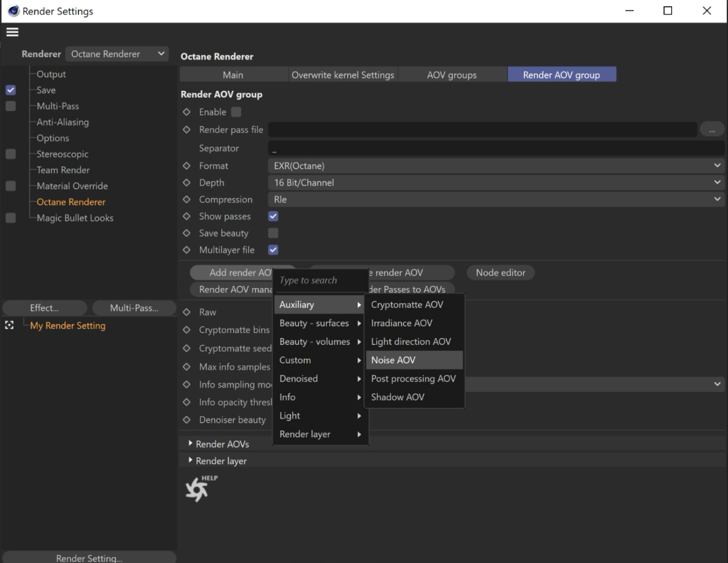Switch to the Main tab
Screen dimensions: 728x563
pyautogui.click(x=233, y=75)
